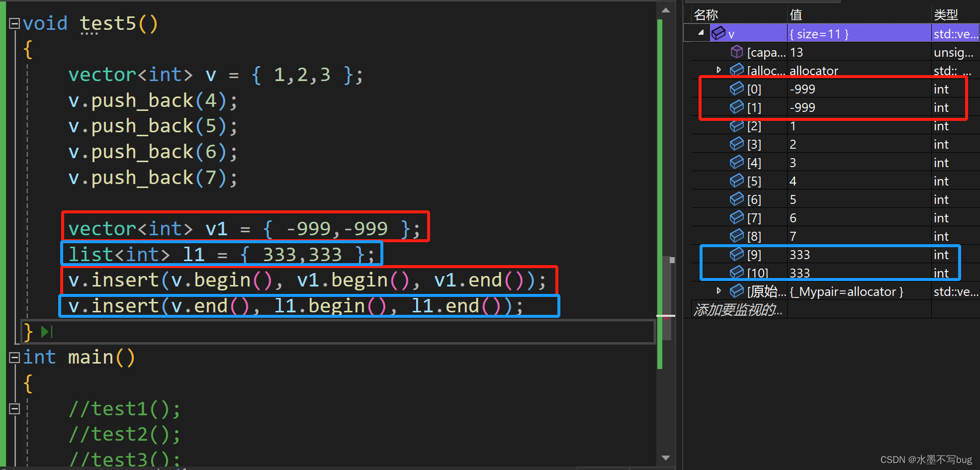Click the icon for element [6]
The width and height of the screenshot is (980, 470).
(736, 199)
